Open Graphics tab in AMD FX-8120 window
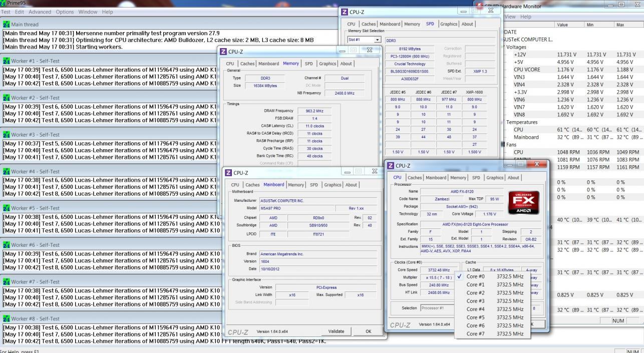The height and width of the screenshot is (353, 644). [x=495, y=177]
